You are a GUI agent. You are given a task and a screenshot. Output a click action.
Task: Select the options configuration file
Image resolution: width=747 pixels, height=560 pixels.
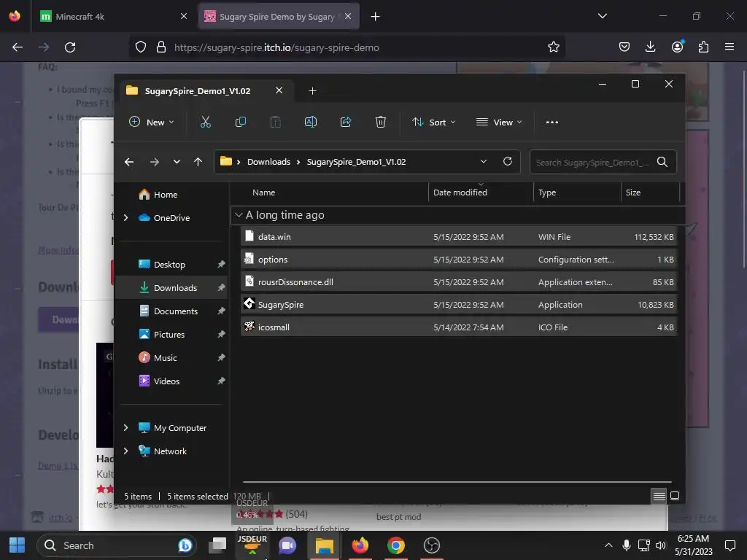click(459, 260)
